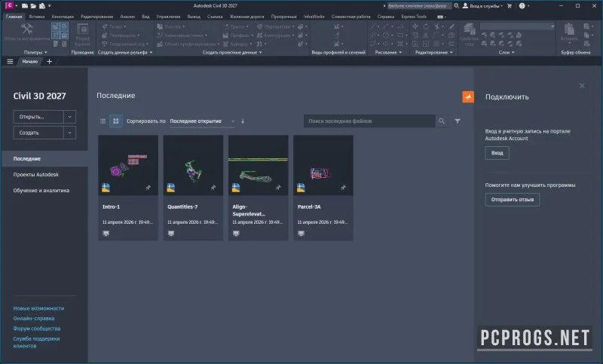Pin the Quantities-7 drawing

click(x=213, y=188)
